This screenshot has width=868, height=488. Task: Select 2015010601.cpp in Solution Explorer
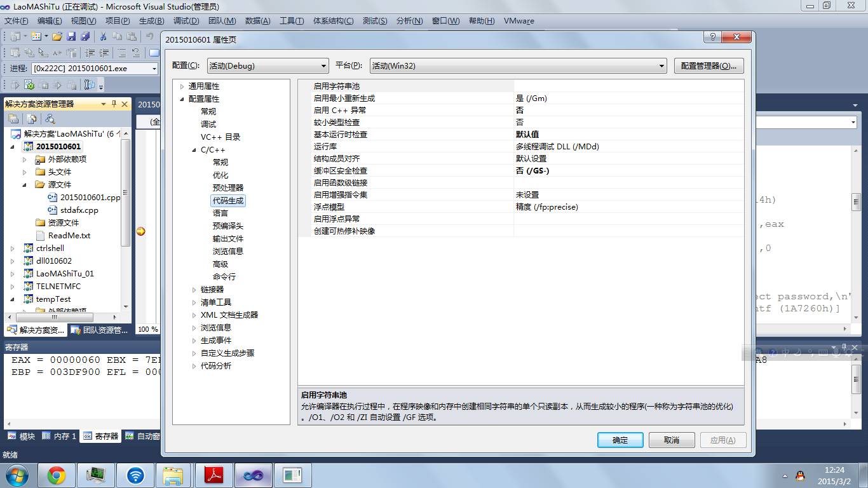(90, 198)
